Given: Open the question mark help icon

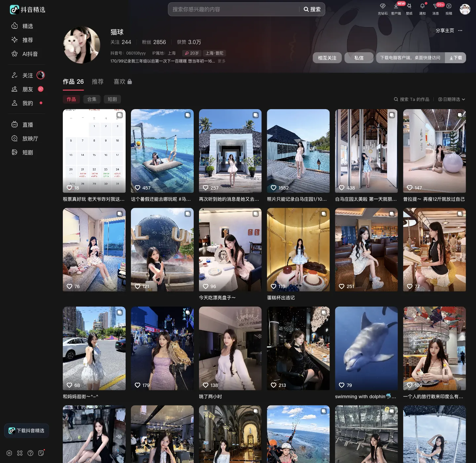Looking at the screenshot, I should tap(30, 453).
